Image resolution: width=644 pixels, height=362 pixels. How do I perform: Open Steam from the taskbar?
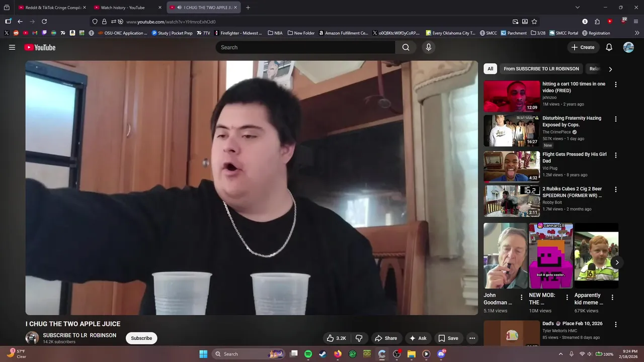click(x=323, y=354)
